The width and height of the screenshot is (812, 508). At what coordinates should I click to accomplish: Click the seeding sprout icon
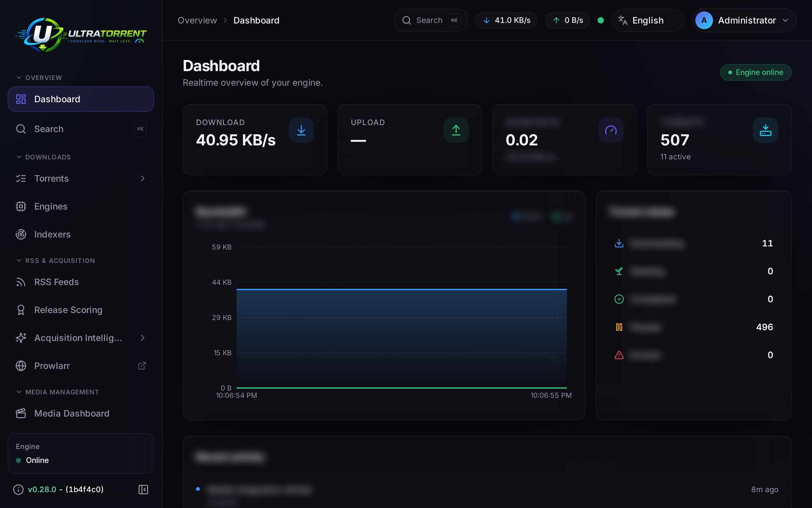(x=619, y=271)
